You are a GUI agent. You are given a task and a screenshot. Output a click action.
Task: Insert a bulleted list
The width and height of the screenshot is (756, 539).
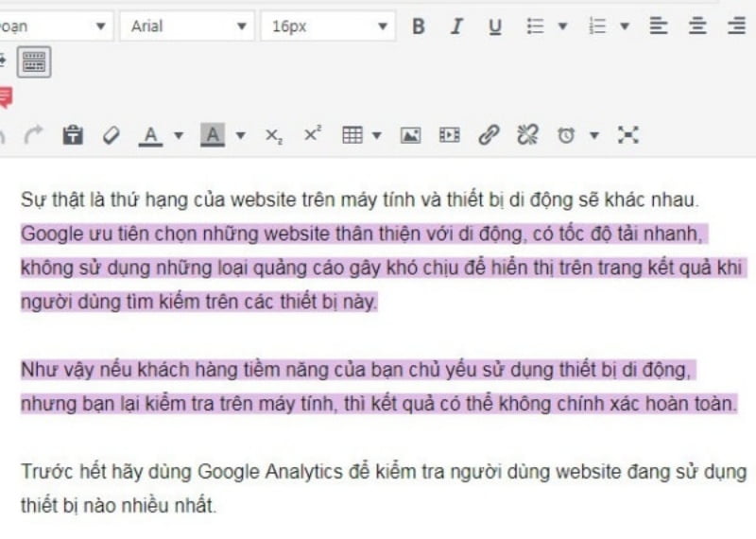click(x=536, y=26)
